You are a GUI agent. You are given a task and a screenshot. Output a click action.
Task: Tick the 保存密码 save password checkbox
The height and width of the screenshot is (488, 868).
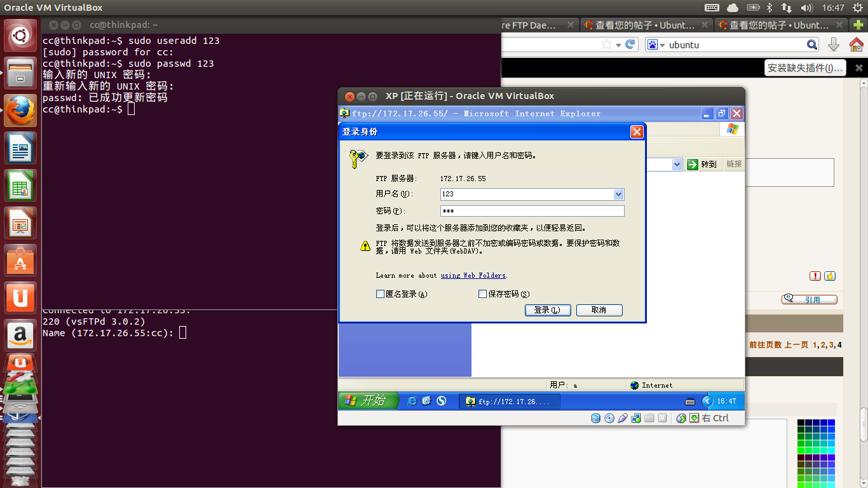click(482, 294)
